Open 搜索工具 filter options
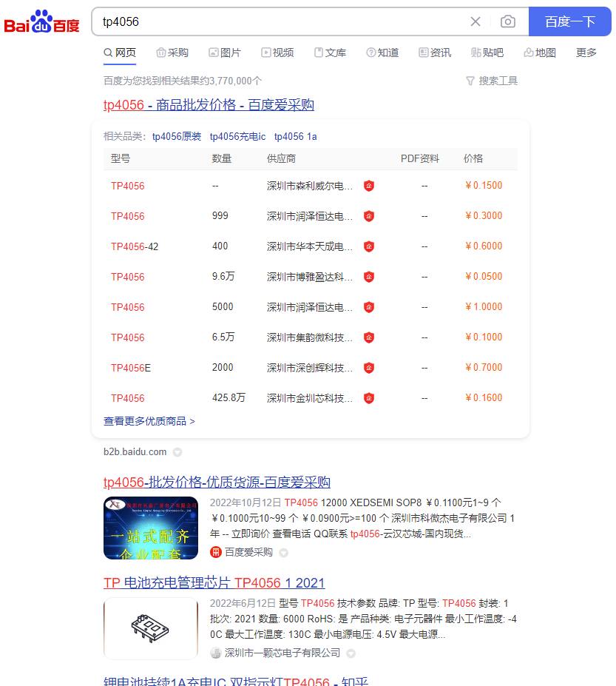This screenshot has width=616, height=686. pos(492,81)
